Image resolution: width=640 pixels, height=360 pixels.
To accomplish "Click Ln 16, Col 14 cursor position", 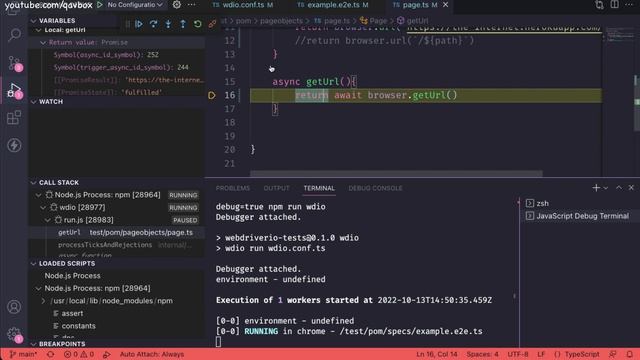I will (437, 354).
